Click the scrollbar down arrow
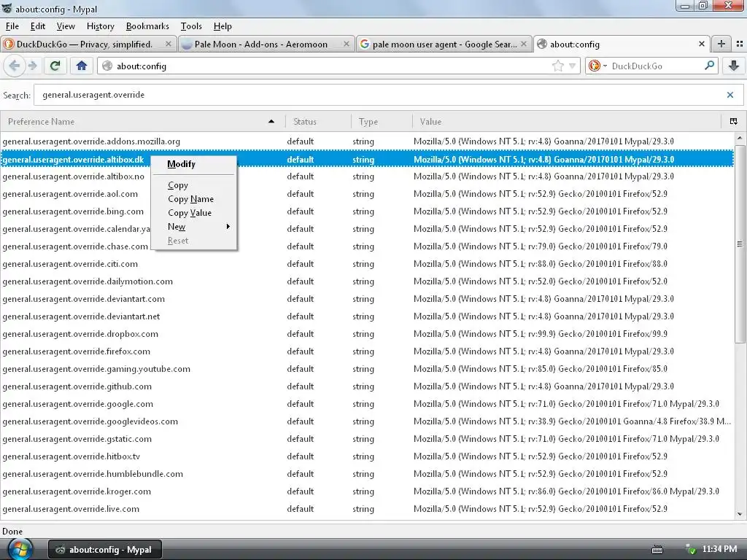 (x=740, y=514)
